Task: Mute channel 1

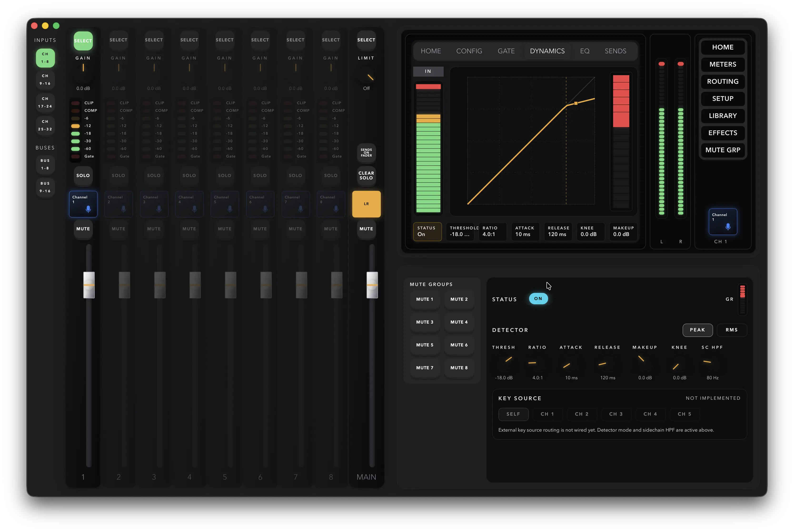Action: pos(83,229)
